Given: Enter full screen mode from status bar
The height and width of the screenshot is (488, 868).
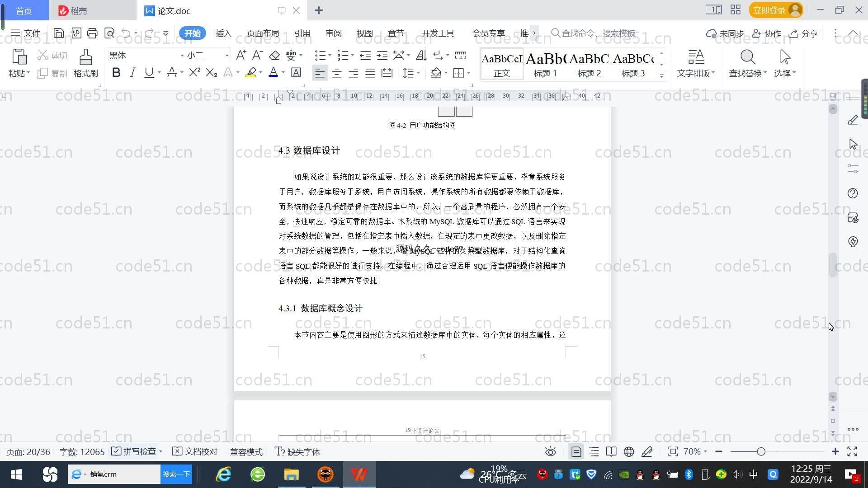Looking at the screenshot, I should coord(852,451).
